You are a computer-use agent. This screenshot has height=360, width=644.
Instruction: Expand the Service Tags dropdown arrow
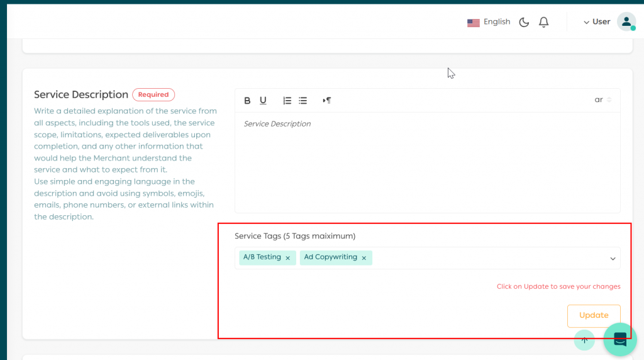coord(613,259)
